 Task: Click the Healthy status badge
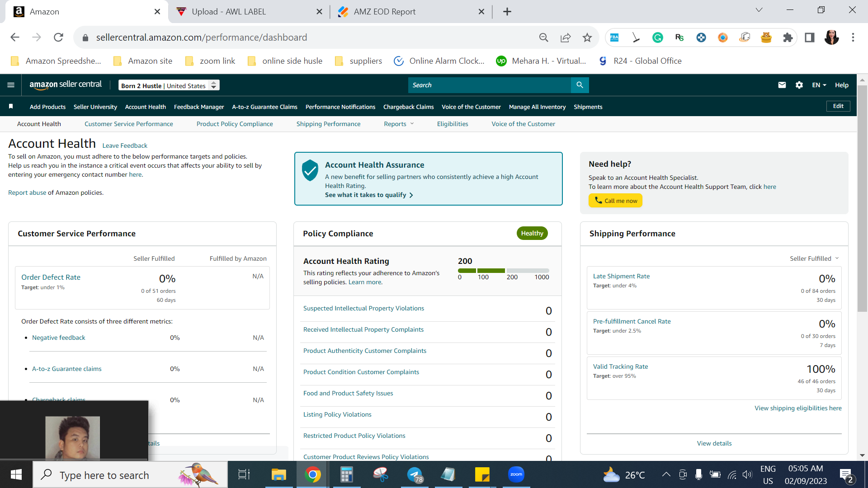[532, 233]
